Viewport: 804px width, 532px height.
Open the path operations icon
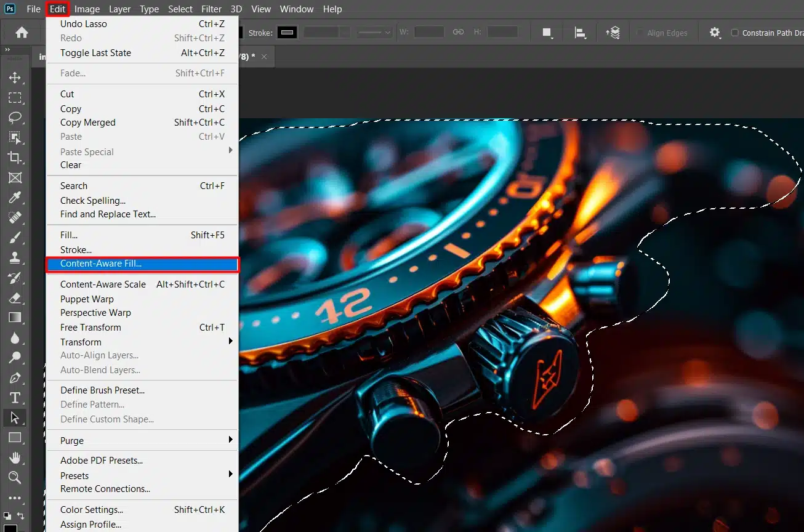(x=547, y=33)
